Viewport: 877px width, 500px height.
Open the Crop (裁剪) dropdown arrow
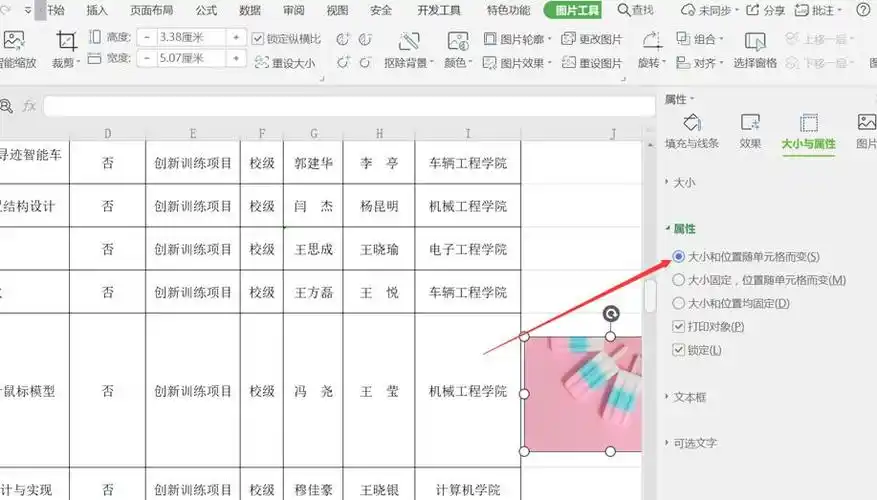[x=78, y=63]
